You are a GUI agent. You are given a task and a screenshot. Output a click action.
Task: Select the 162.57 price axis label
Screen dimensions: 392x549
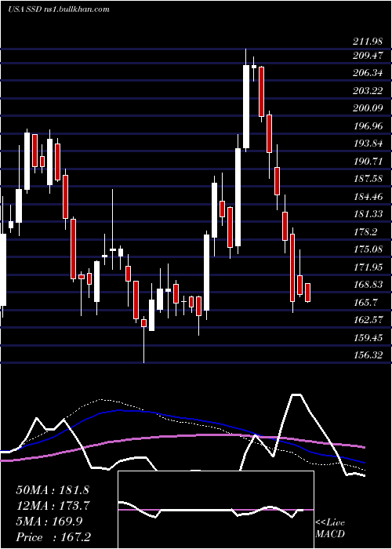click(x=368, y=320)
